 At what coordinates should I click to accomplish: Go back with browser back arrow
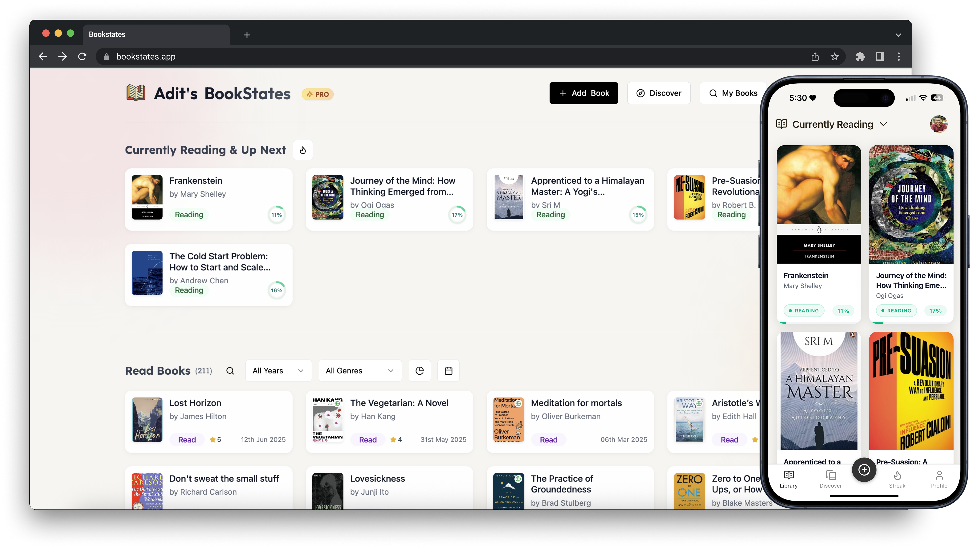tap(43, 56)
